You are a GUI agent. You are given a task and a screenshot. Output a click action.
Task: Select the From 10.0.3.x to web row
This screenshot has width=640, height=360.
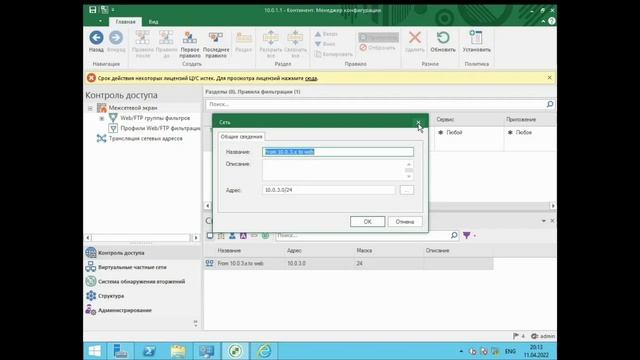tap(349, 264)
